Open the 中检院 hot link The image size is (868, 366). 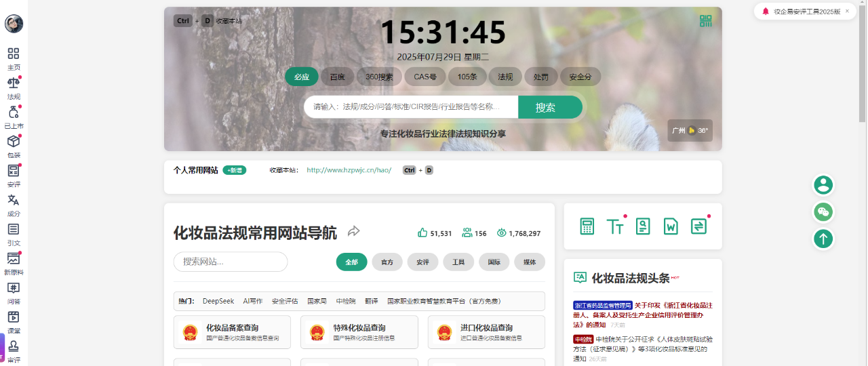(346, 301)
